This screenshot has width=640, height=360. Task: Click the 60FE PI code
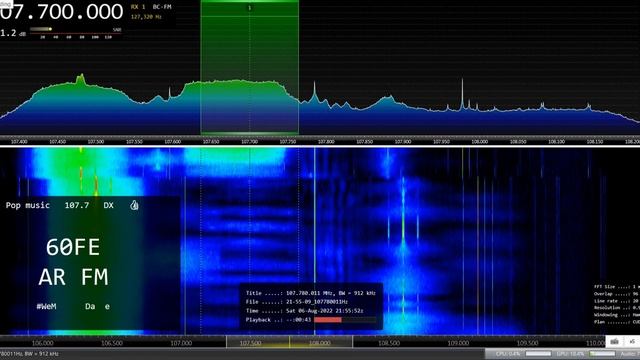click(73, 247)
